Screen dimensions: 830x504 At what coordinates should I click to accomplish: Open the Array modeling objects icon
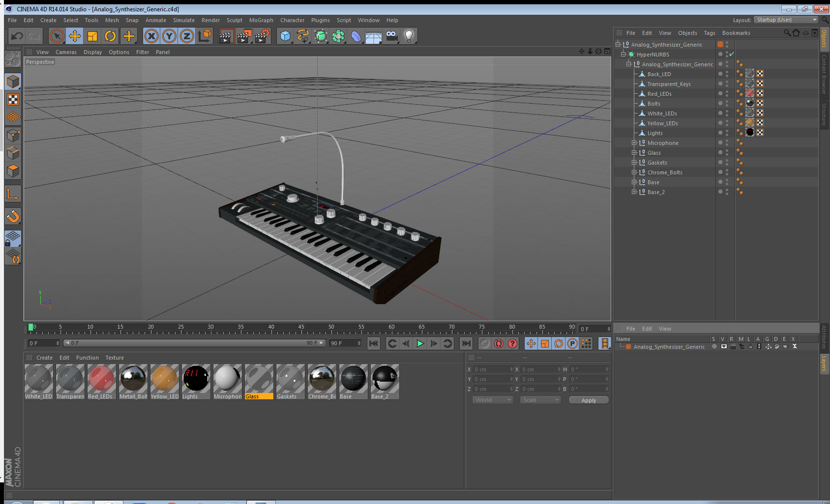(x=338, y=36)
